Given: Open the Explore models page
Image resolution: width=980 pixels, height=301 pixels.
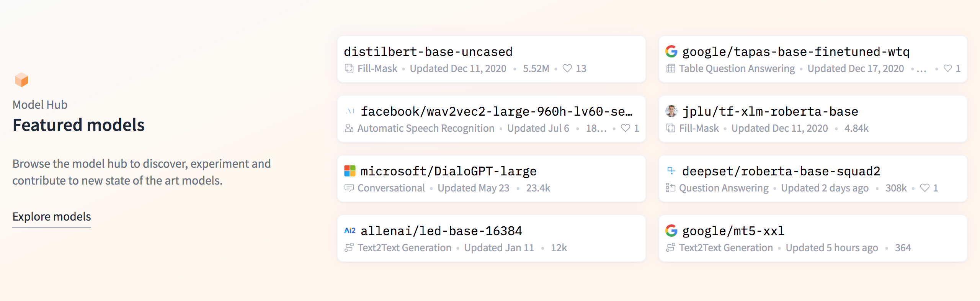Looking at the screenshot, I should tap(52, 216).
